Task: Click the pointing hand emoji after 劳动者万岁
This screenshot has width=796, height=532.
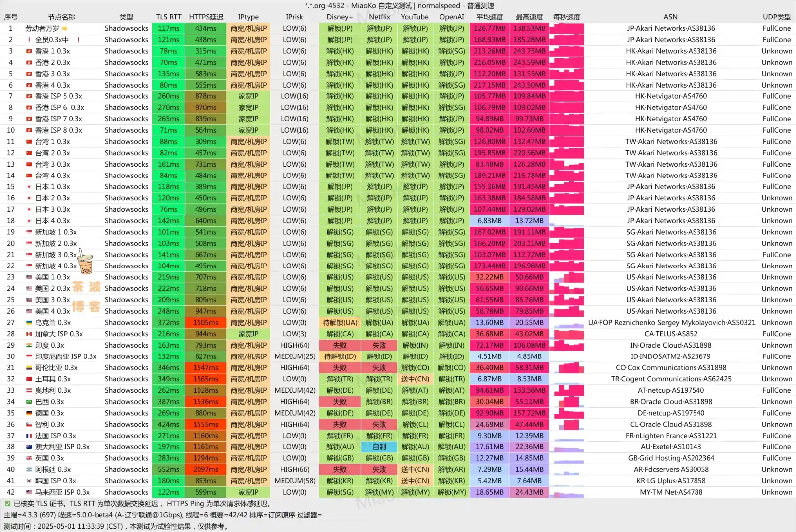Action: coord(64,29)
